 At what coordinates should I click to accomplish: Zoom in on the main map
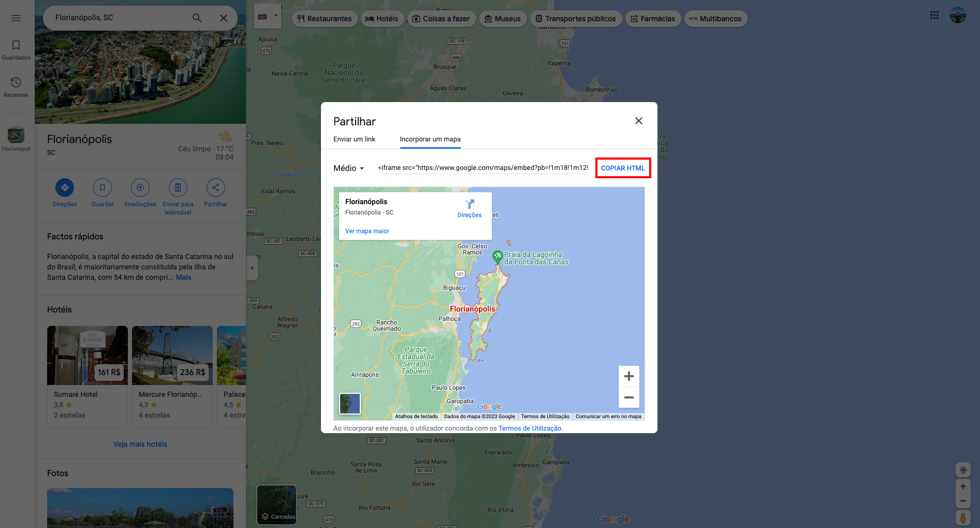(x=963, y=487)
